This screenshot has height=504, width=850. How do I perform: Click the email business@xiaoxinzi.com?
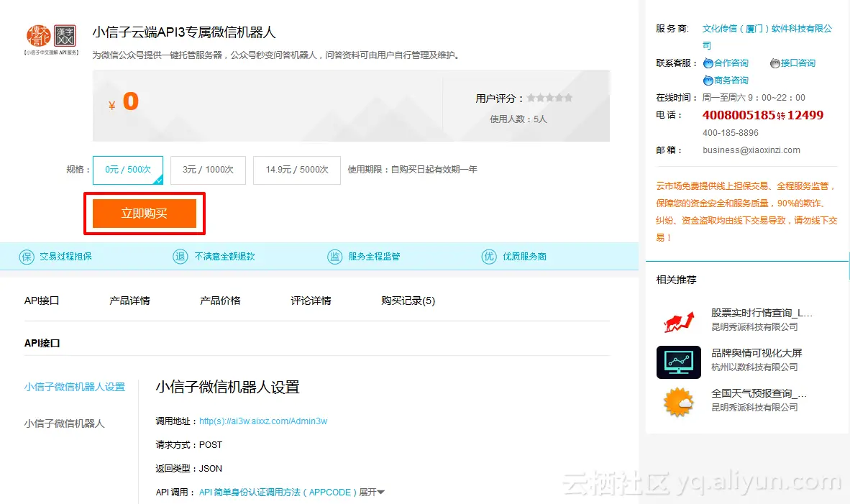tap(751, 150)
